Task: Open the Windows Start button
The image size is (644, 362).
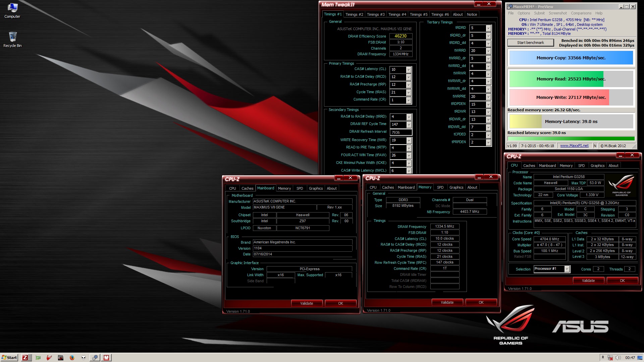Action: [x=9, y=358]
